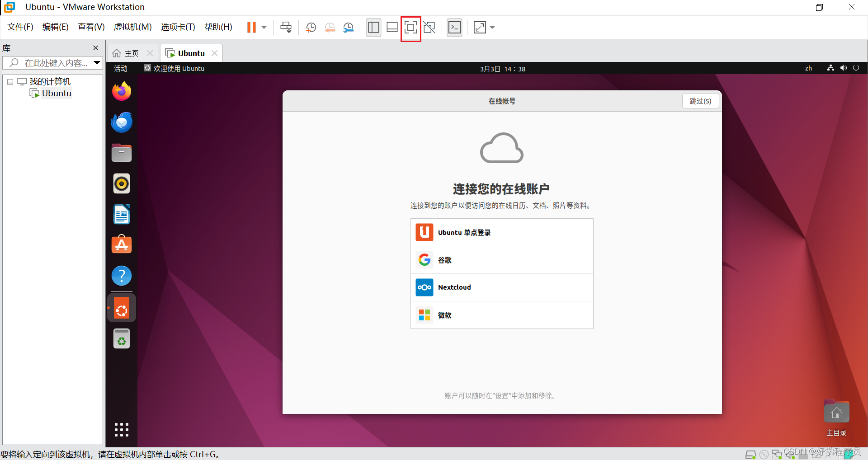Click the volume icon in Ubuntu top bar
This screenshot has width=868, height=460.
click(843, 68)
